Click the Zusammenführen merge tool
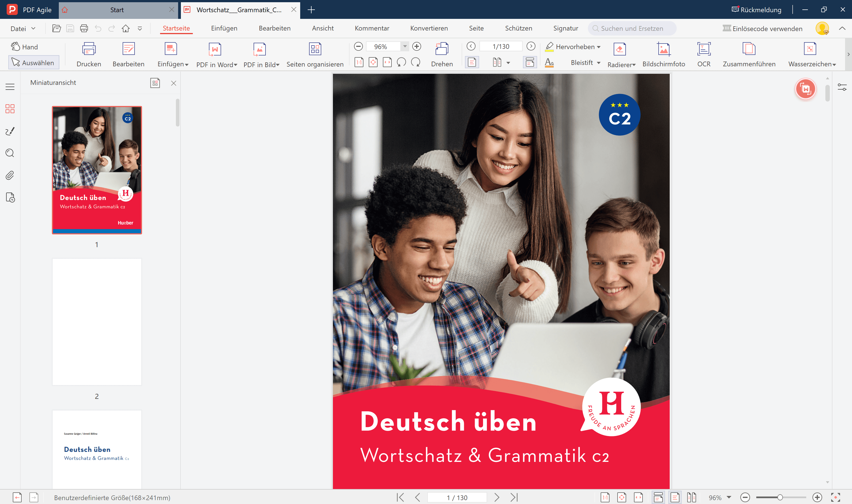The width and height of the screenshot is (852, 504). coord(749,54)
